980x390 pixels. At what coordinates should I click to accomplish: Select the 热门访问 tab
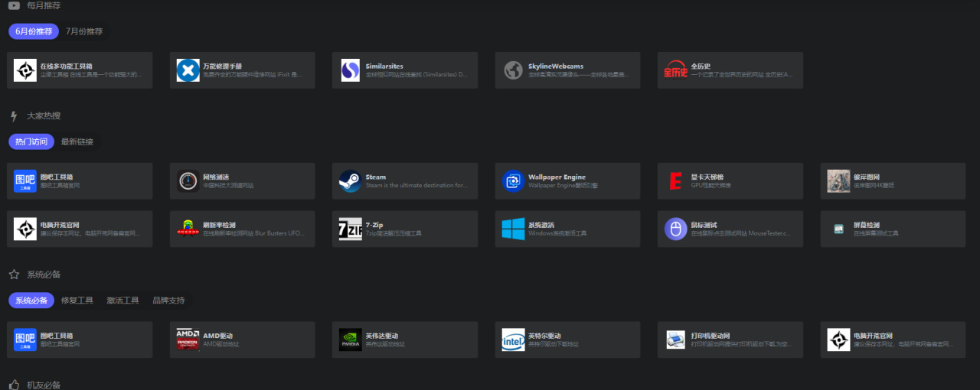point(31,141)
